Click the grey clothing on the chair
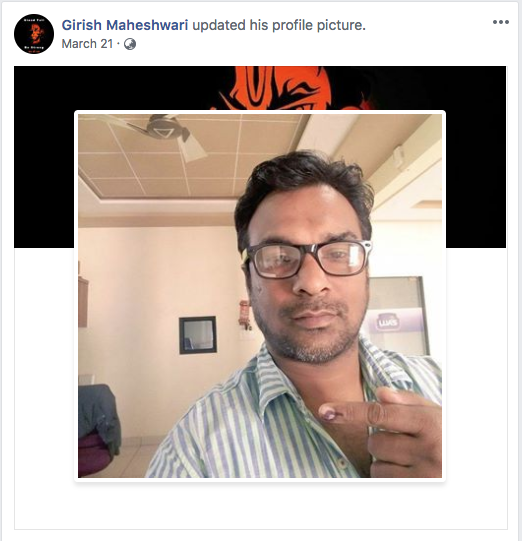Screen dimensions: 522x541 [98, 416]
